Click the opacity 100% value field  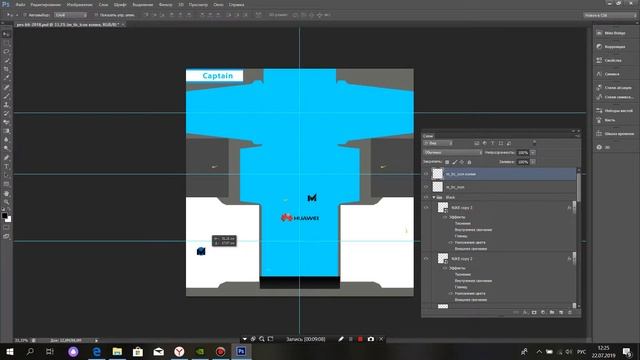(523, 152)
